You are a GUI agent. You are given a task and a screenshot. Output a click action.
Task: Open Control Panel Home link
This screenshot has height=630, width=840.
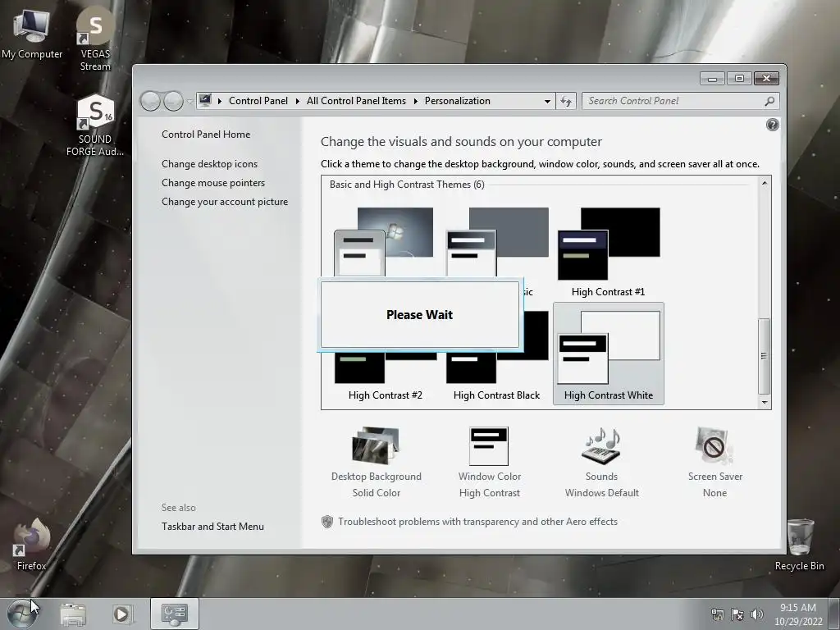point(206,135)
